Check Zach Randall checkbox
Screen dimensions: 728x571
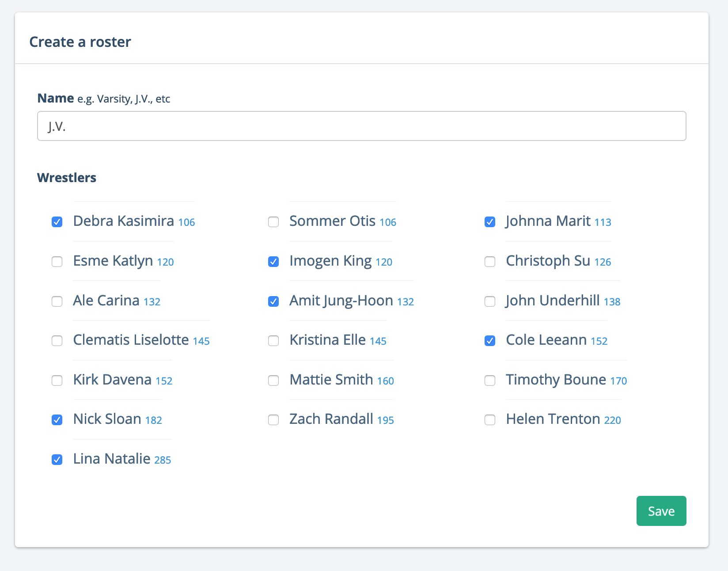tap(273, 420)
